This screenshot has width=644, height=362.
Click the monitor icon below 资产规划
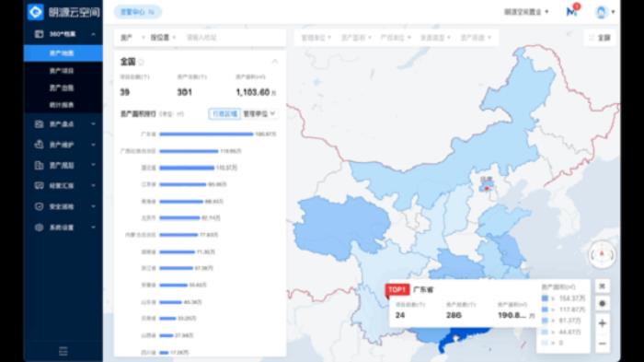pos(39,185)
